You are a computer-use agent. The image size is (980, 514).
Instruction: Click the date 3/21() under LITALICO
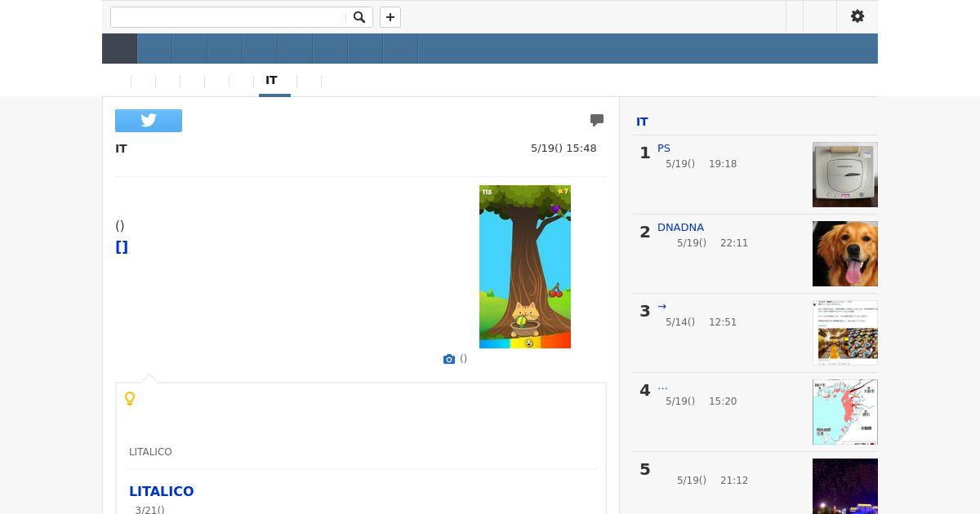click(x=149, y=510)
